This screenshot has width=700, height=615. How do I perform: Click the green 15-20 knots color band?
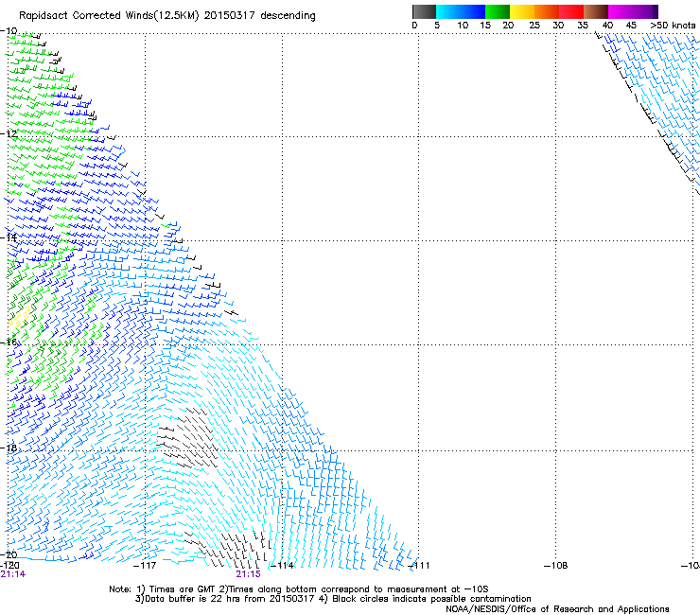point(498,11)
